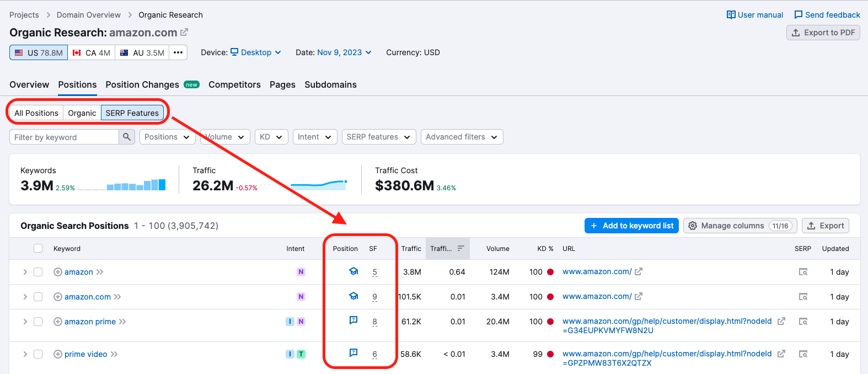Open Domain Overview breadcrumb link
The image size is (868, 374).
pos(89,15)
